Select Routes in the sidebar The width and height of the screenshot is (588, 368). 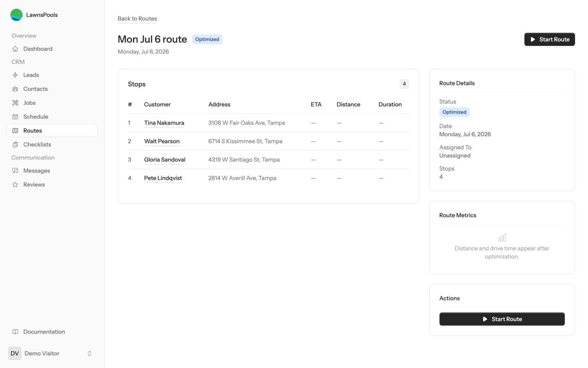pyautogui.click(x=52, y=130)
